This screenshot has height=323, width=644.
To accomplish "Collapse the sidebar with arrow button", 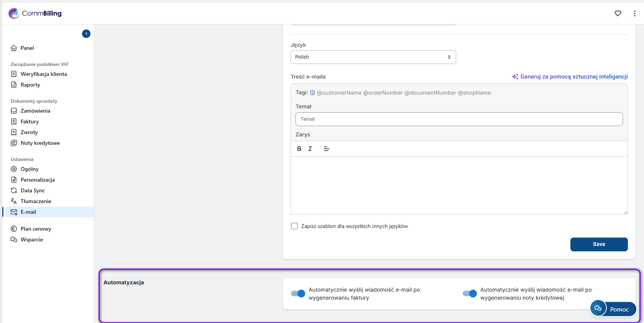I will click(x=86, y=34).
